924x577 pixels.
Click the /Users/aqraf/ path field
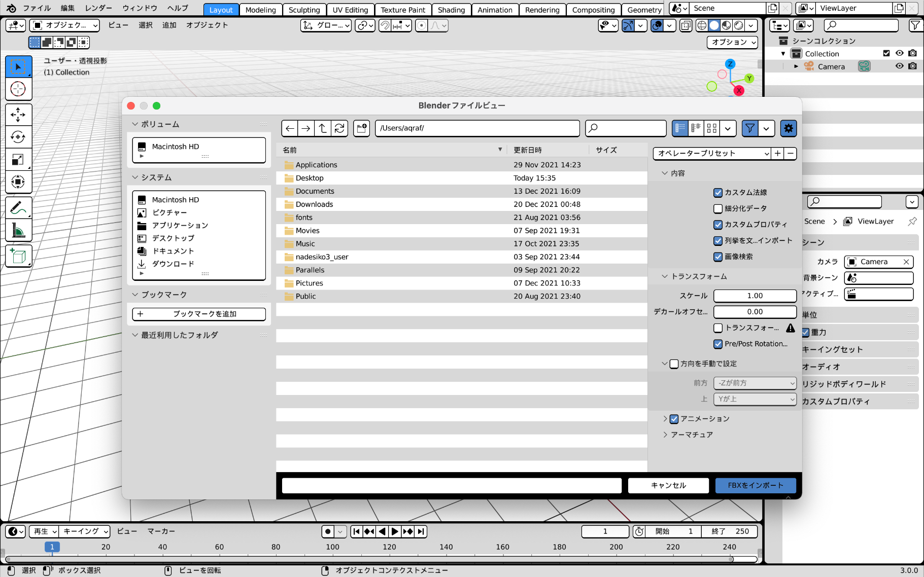[x=477, y=128]
